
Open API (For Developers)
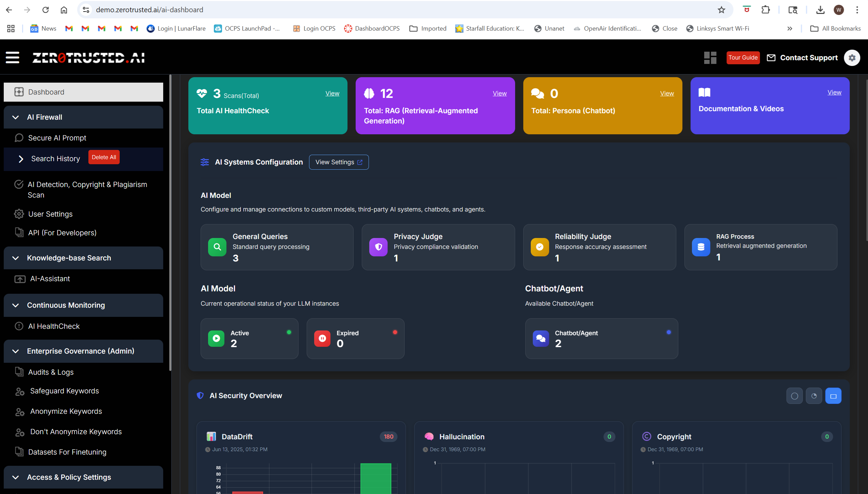point(62,233)
